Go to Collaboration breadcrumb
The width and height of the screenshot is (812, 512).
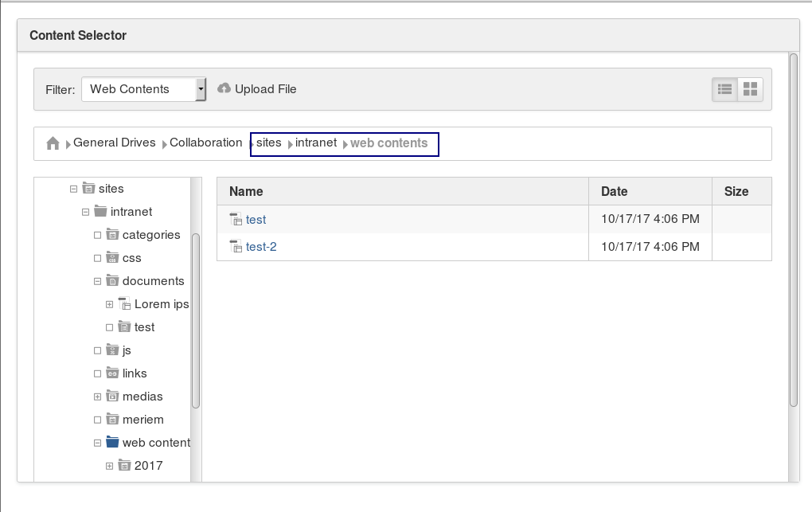click(x=205, y=143)
